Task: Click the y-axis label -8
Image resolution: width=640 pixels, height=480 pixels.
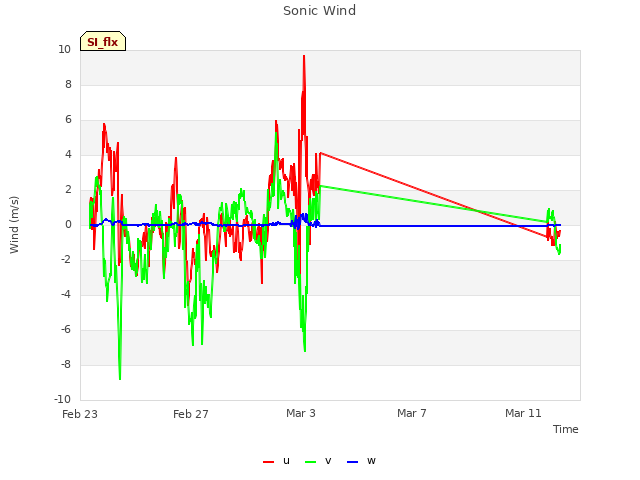Action: coord(66,364)
